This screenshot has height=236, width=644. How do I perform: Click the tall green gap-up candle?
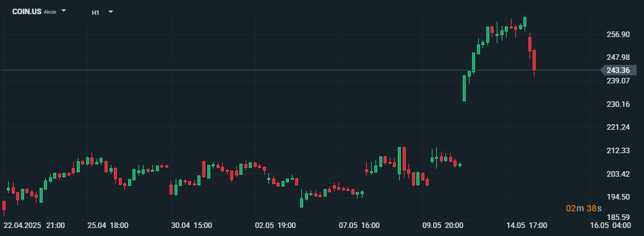(x=464, y=88)
